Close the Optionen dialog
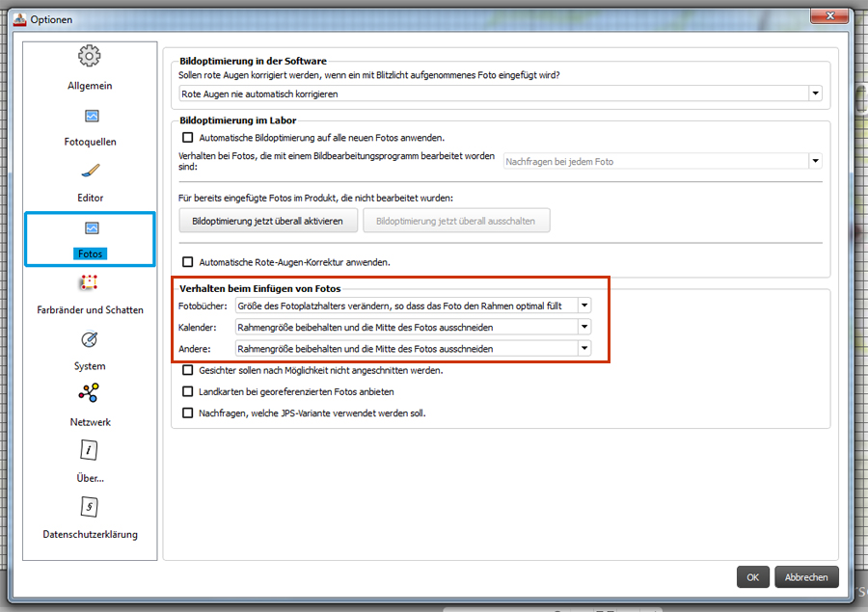 (x=829, y=16)
